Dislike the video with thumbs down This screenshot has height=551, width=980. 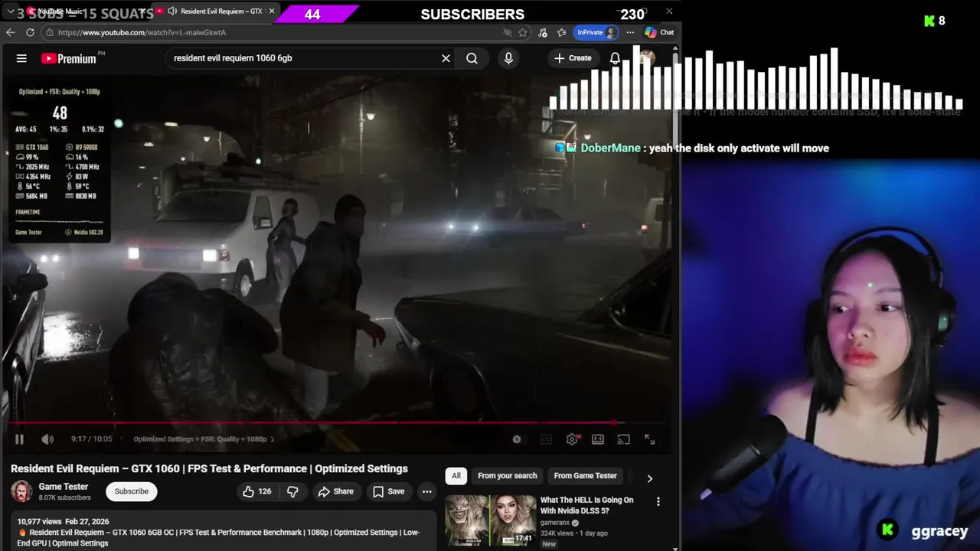(x=292, y=491)
